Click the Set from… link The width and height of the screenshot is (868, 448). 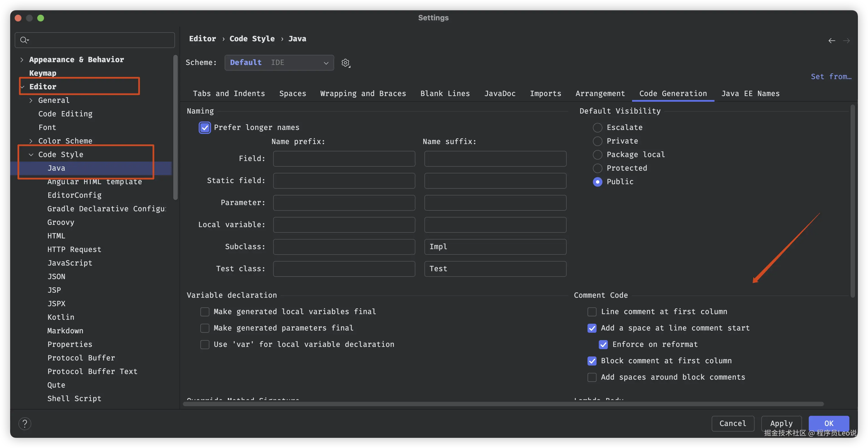click(831, 77)
